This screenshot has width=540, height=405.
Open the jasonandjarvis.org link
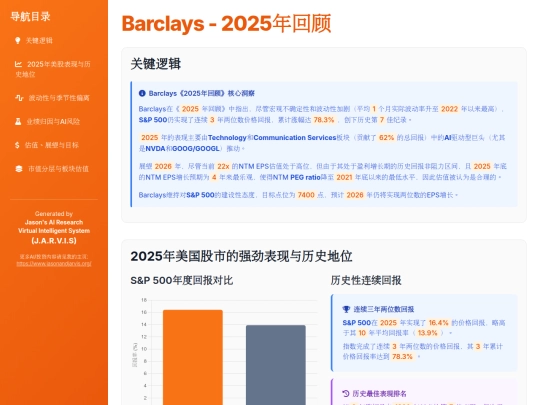[x=54, y=264]
